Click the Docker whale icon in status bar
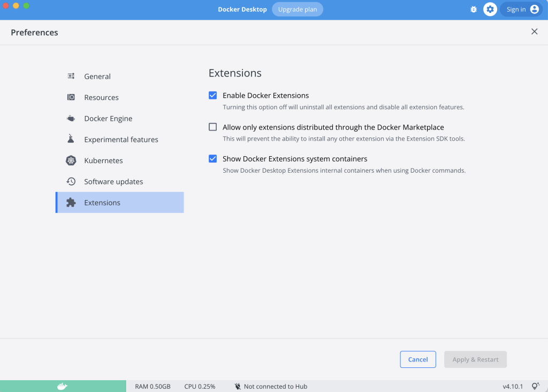This screenshot has width=548, height=392. click(x=63, y=386)
